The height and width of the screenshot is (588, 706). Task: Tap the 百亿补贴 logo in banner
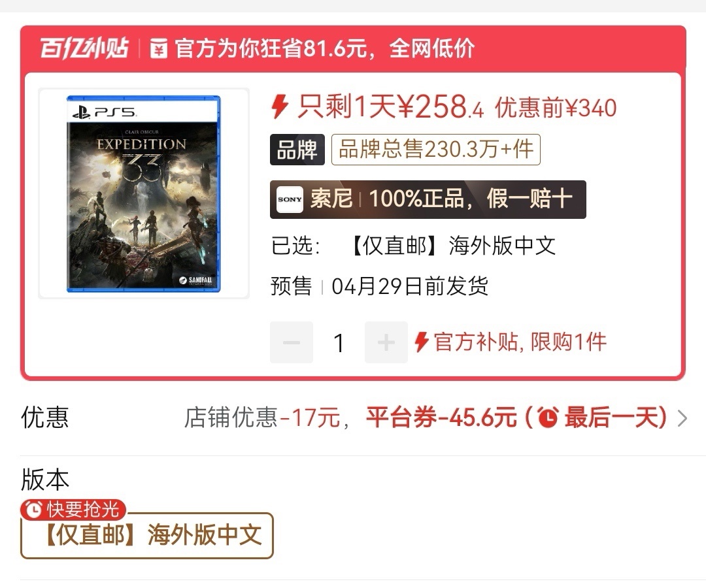tap(84, 48)
